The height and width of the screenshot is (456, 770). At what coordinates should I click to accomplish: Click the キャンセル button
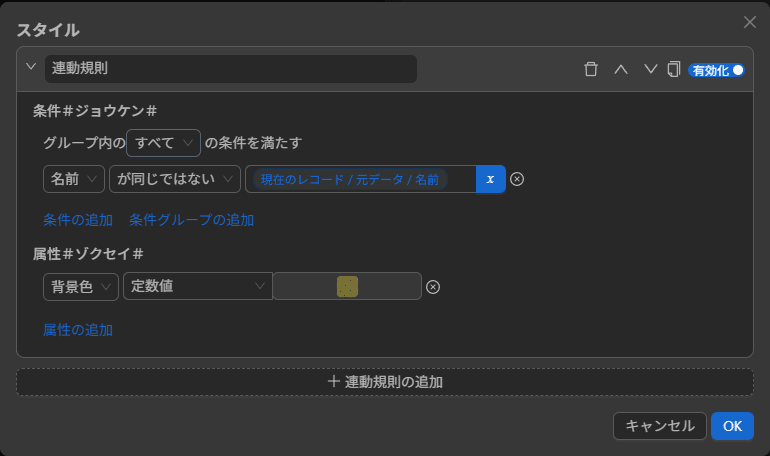[x=660, y=426]
